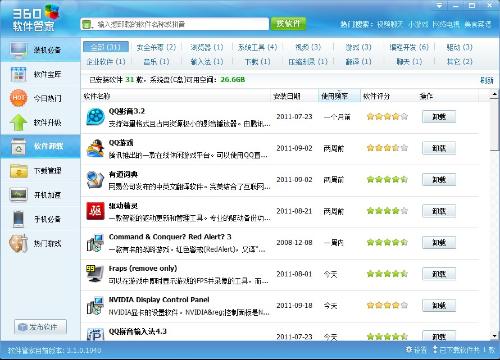Sort list by 使用频率 column header
The width and height of the screenshot is (500, 360).
339,96
